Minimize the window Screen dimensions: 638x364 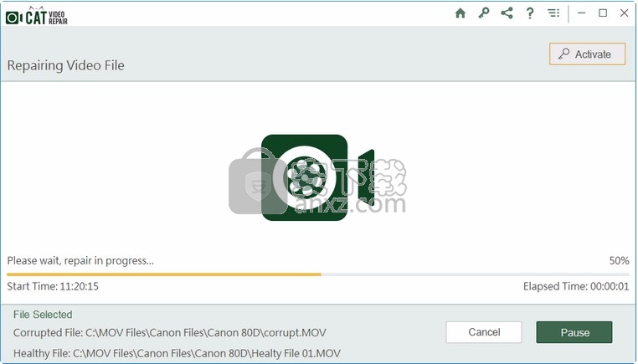(x=581, y=13)
